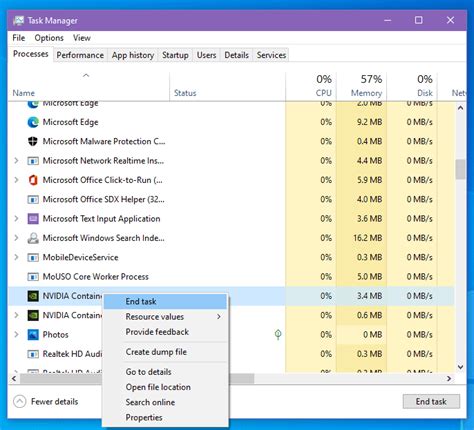This screenshot has height=430, width=474.
Task: Expand the Photos process group
Action: click(x=16, y=334)
